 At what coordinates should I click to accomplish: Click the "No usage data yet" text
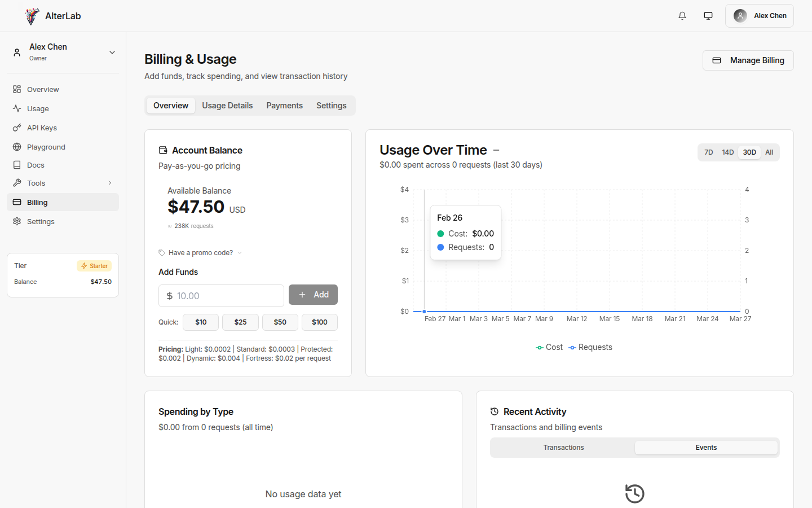[303, 494]
